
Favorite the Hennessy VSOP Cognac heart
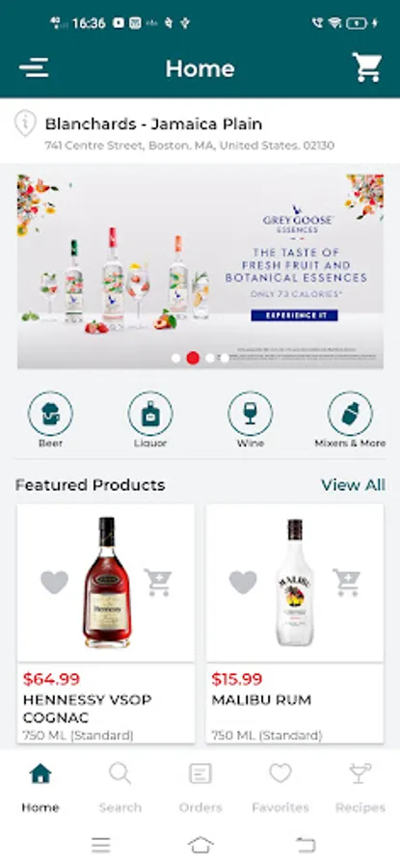(54, 583)
